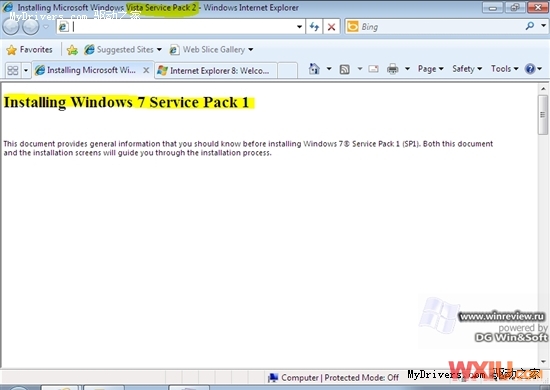Viewport: 550px width, 390px height.
Task: Expand the Print options dropdown
Action: [x=407, y=69]
